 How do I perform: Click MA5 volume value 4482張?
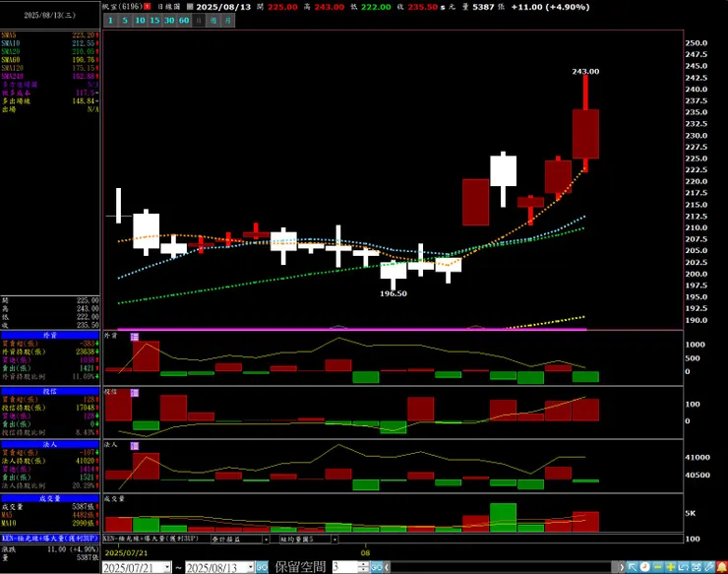tap(83, 515)
